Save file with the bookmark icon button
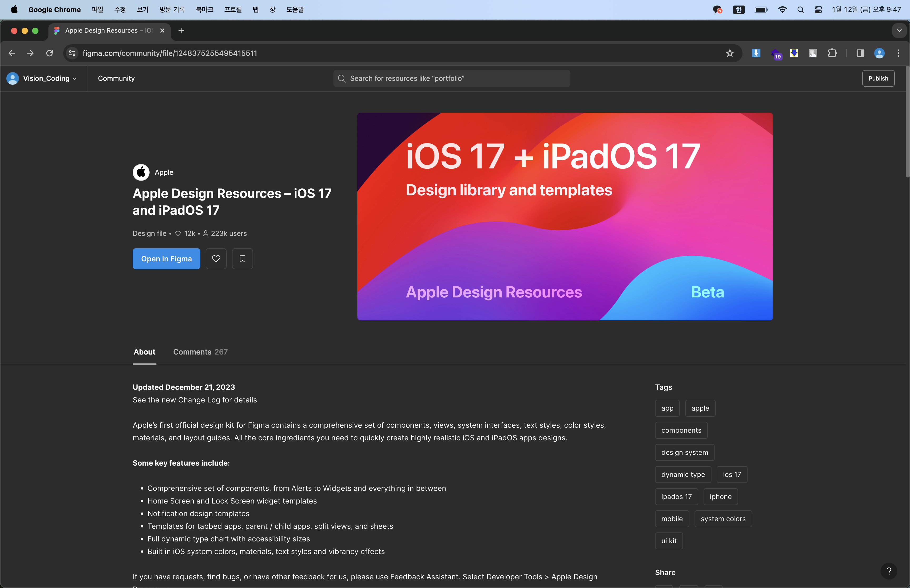 click(x=242, y=258)
